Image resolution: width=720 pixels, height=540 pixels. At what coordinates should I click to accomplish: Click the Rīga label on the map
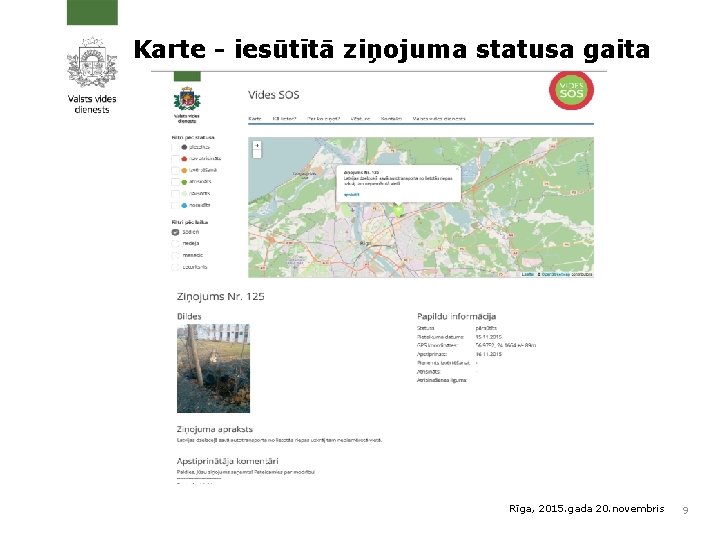pyautogui.click(x=366, y=243)
